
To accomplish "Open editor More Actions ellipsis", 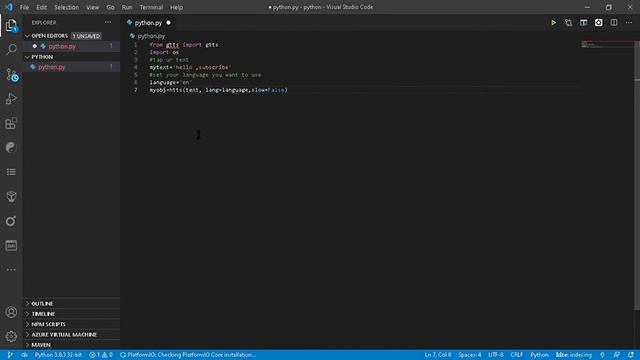I will click(629, 23).
